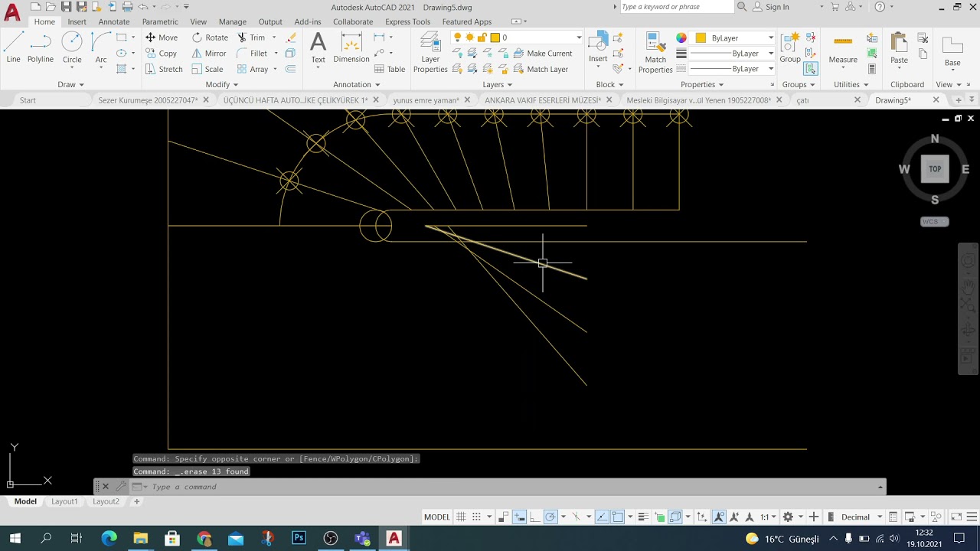The width and height of the screenshot is (980, 551).
Task: Click Match Layer button
Action: (x=541, y=69)
